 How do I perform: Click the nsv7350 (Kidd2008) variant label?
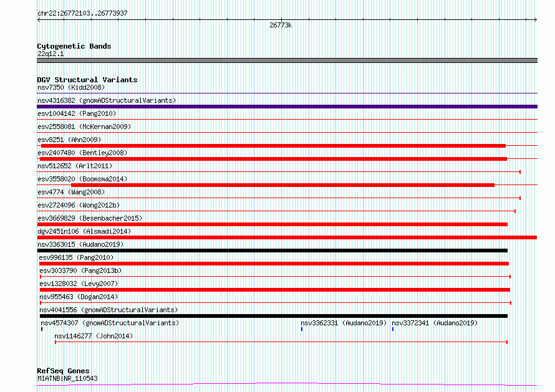tap(71, 87)
